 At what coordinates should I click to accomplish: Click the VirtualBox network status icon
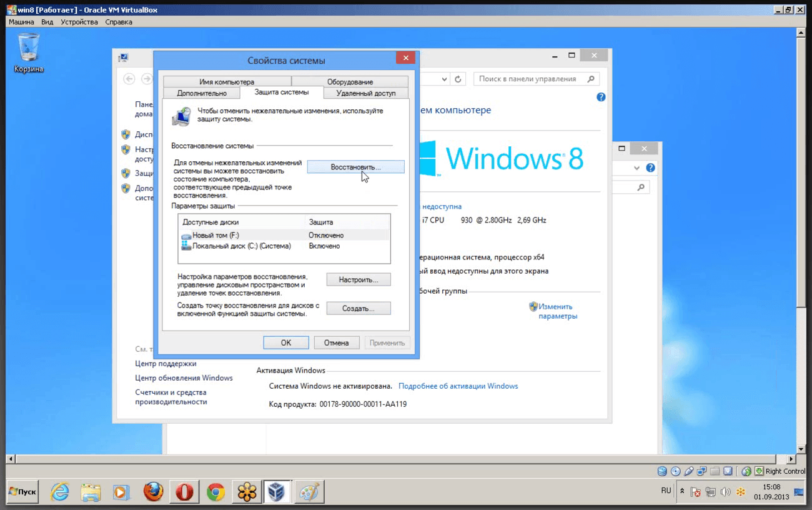pyautogui.click(x=702, y=471)
